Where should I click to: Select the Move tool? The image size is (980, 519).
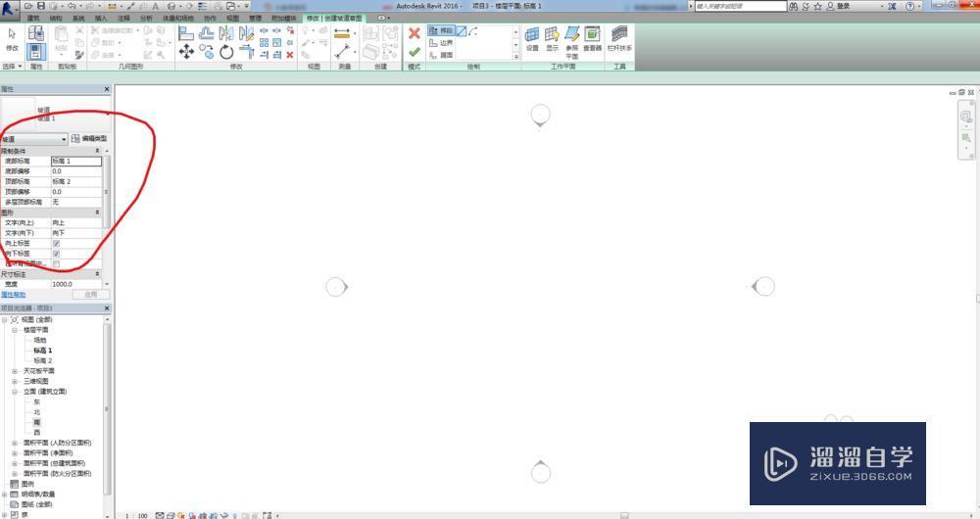click(x=185, y=53)
